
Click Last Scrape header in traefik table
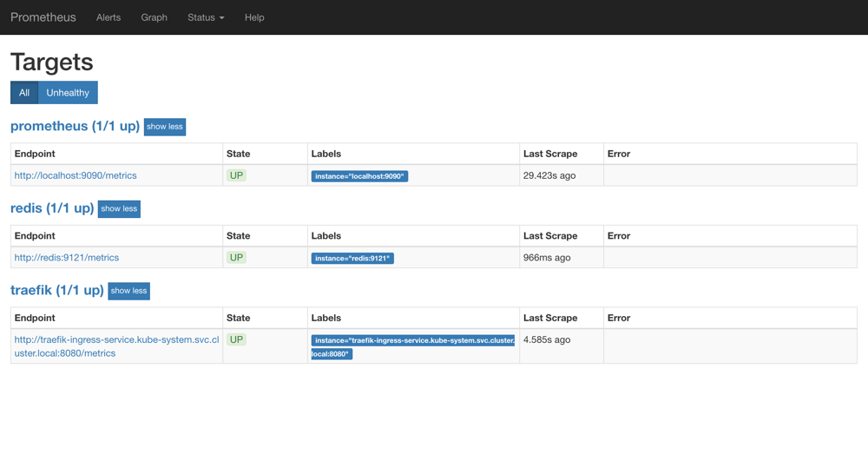550,318
